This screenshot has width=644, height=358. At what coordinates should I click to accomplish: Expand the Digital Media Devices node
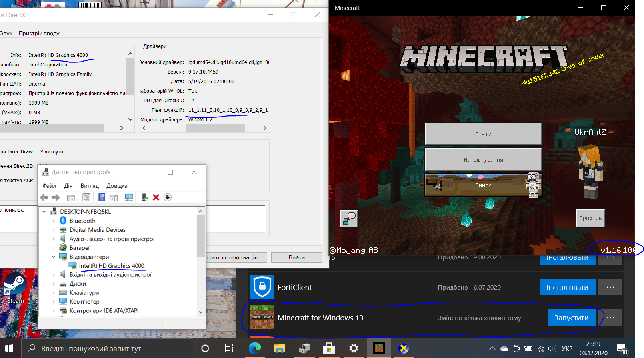[54, 230]
